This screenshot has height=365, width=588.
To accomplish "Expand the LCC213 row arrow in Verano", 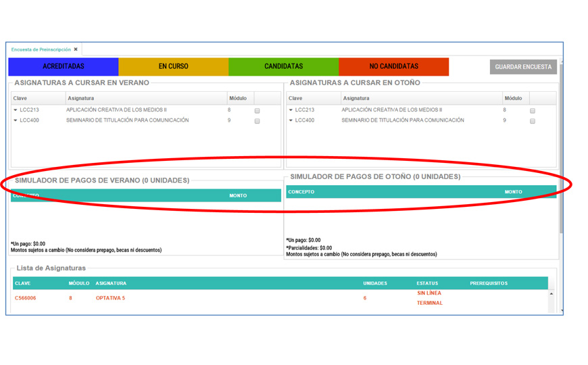I will click(16, 110).
